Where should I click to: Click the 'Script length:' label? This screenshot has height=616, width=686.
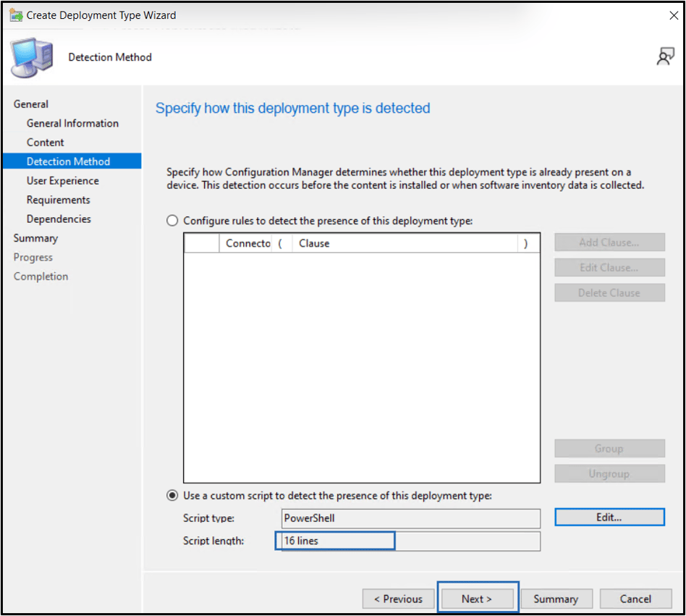tap(213, 541)
